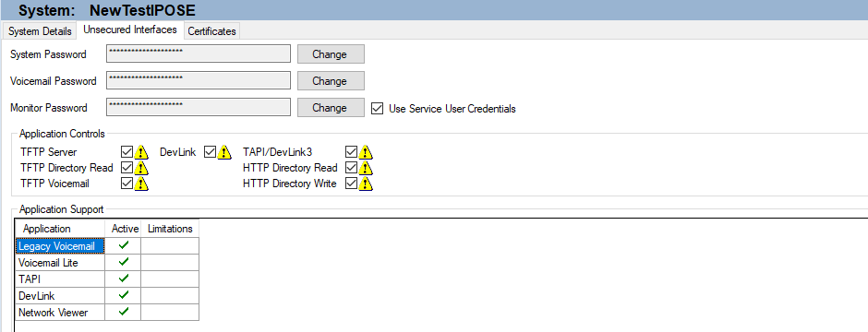
Task: Change the Voicemail Password
Action: click(x=331, y=80)
